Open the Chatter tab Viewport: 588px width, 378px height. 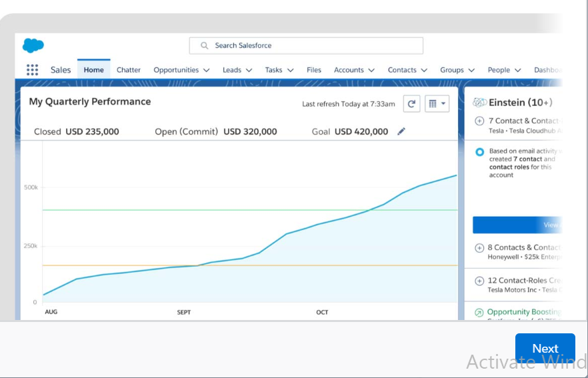[x=129, y=70]
